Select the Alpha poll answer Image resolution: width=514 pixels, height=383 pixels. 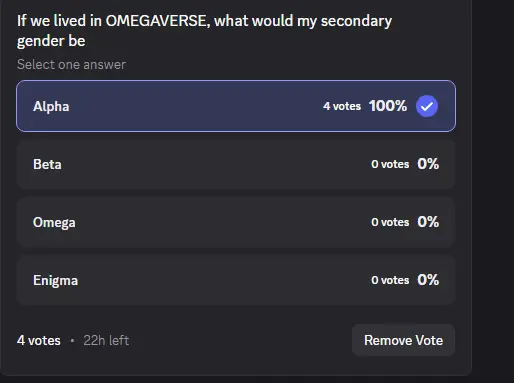(x=236, y=106)
